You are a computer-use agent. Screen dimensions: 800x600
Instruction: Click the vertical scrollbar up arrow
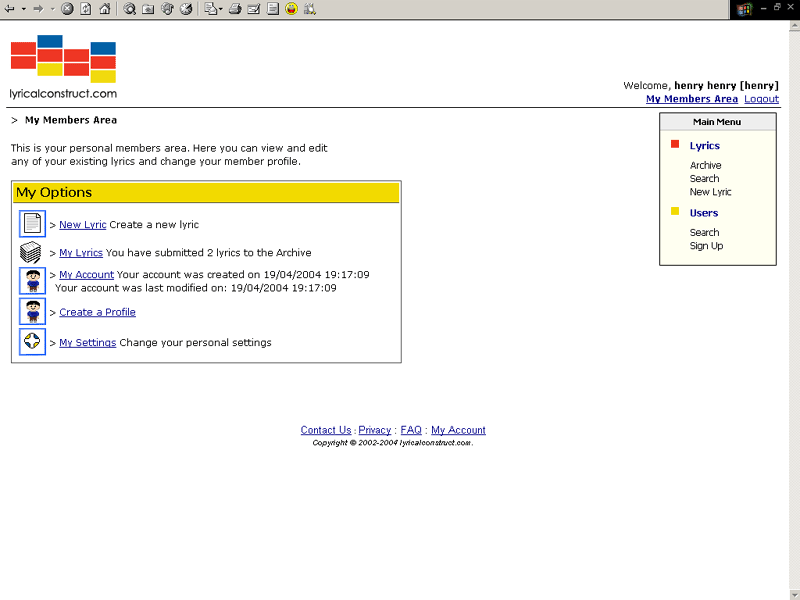(x=794, y=27)
